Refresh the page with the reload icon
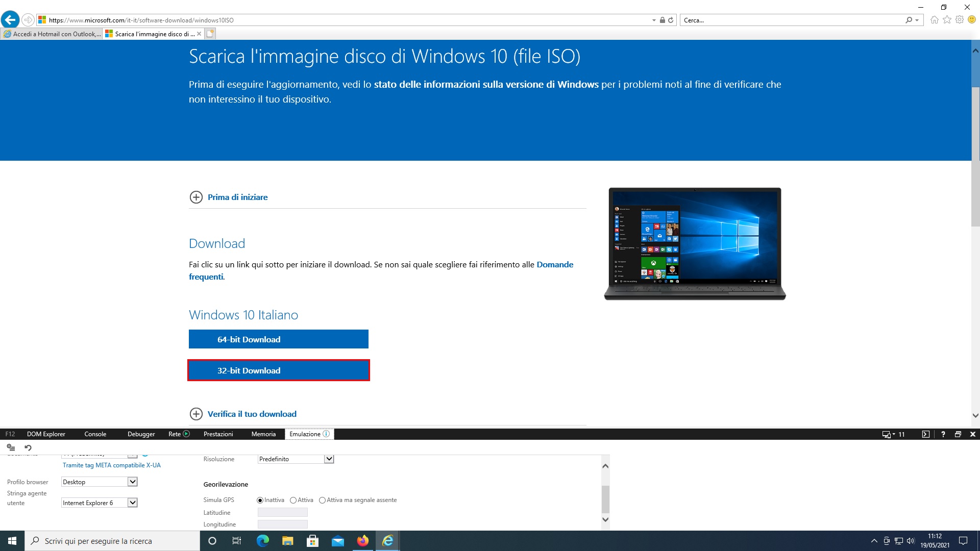 tap(671, 20)
